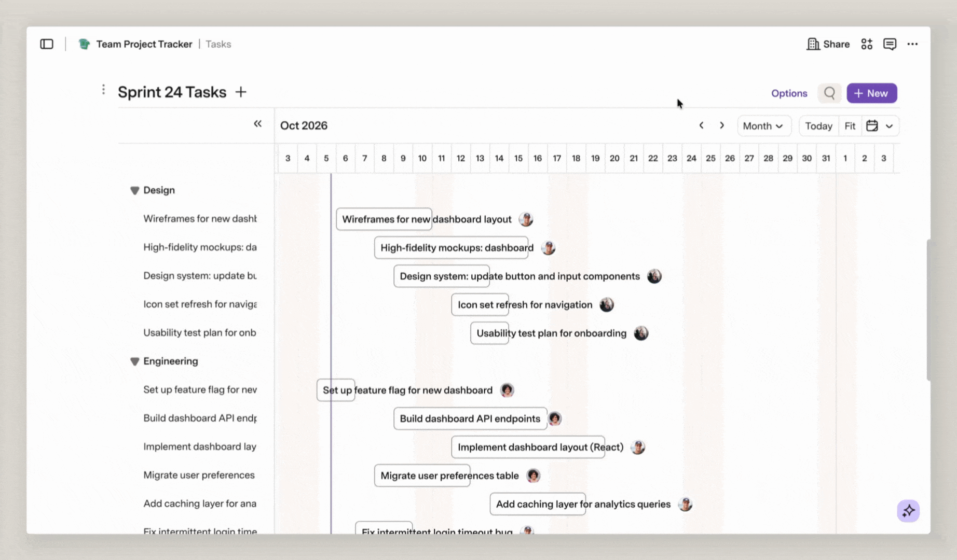Collapse the task list with double chevron
Image resolution: width=957 pixels, height=560 pixels.
point(257,124)
